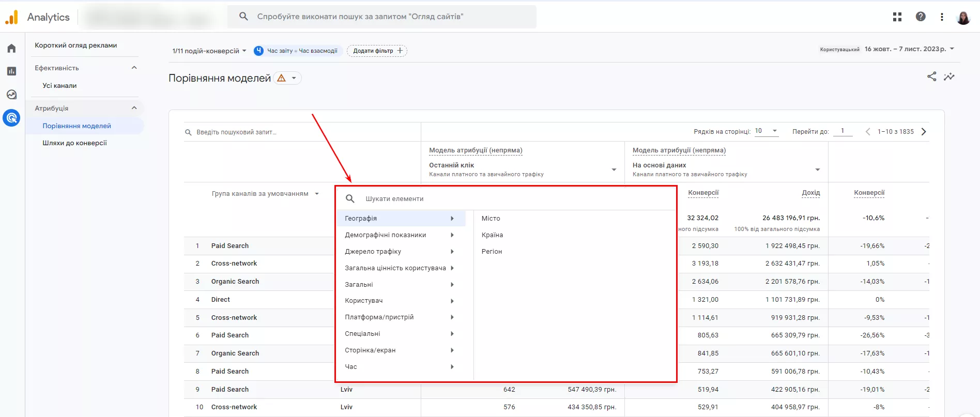This screenshot has height=417, width=980.
Task: Click Cross-network in row 10
Action: tap(234, 407)
